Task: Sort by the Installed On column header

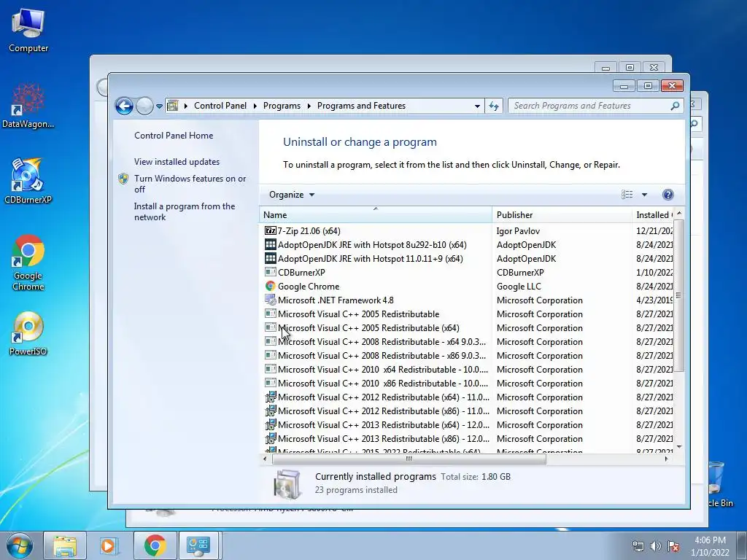Action: point(653,215)
